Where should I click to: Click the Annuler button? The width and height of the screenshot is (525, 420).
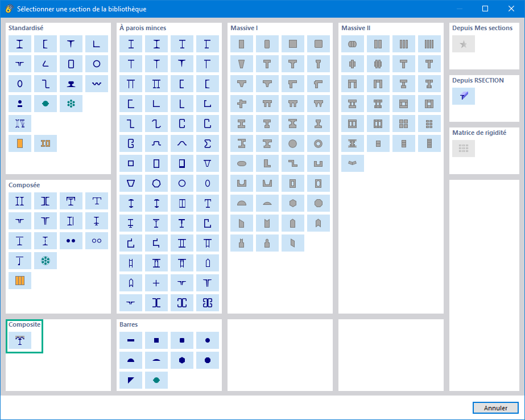point(495,408)
